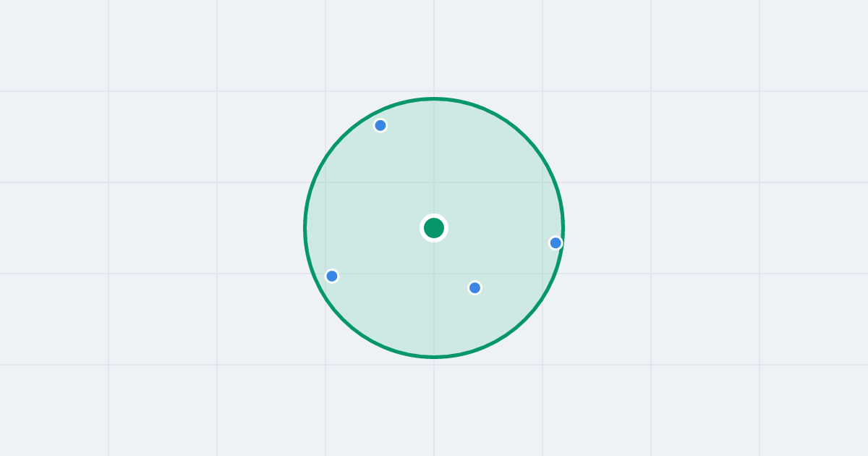Click the blue dot at the circle's lower left

coord(332,276)
